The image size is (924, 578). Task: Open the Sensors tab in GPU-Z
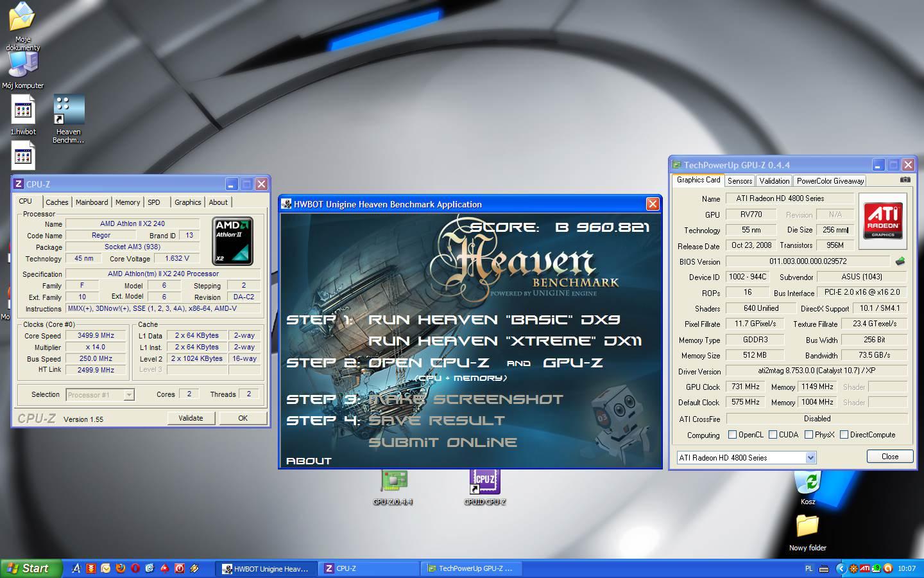740,181
